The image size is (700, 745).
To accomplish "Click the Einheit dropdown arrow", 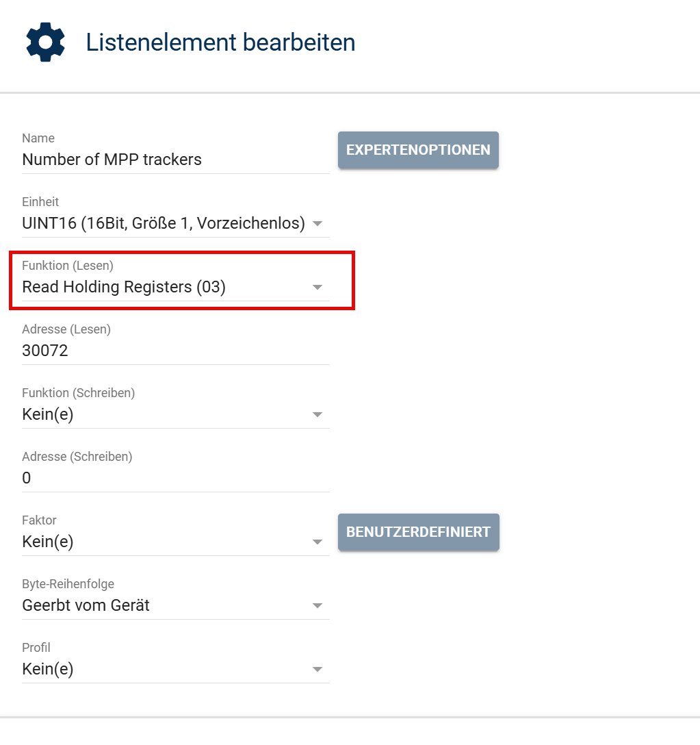I will click(x=317, y=224).
